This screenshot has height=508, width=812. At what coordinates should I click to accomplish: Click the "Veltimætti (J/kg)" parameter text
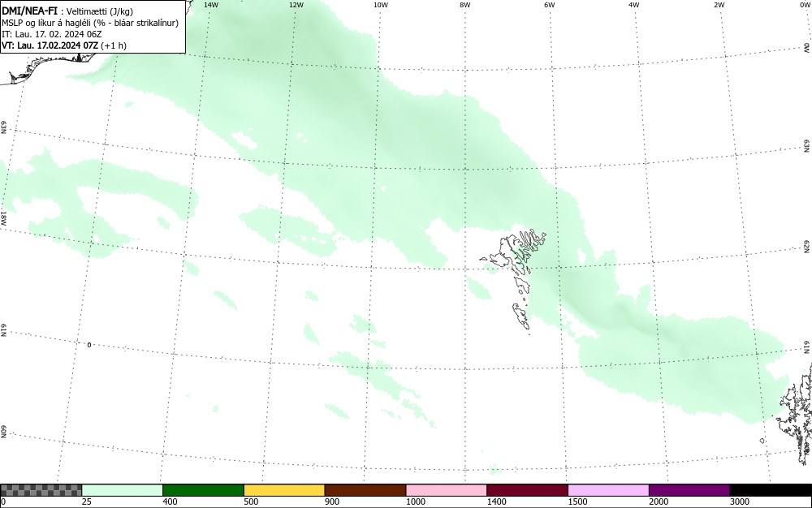pos(100,11)
